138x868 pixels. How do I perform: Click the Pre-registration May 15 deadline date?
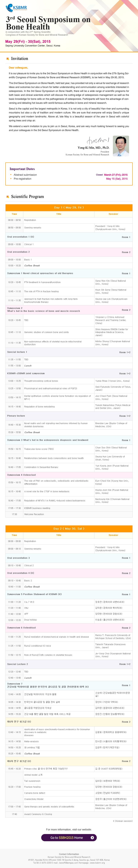click(x=117, y=179)
